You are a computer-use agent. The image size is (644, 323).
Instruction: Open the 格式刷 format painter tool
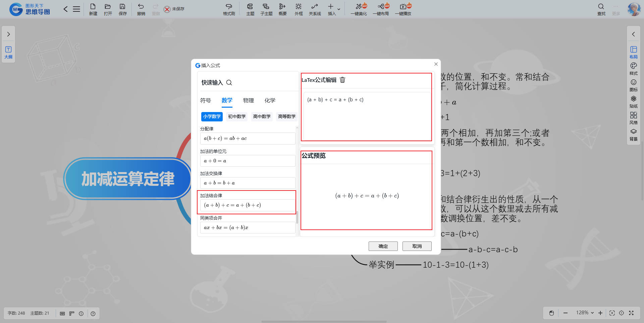tap(229, 9)
